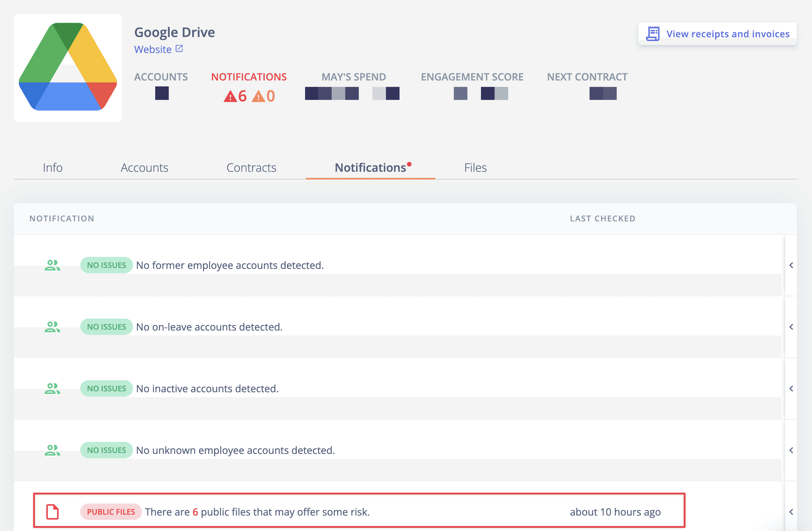The image size is (812, 531).
Task: Click the on-leave accounts people icon
Action: pos(52,327)
